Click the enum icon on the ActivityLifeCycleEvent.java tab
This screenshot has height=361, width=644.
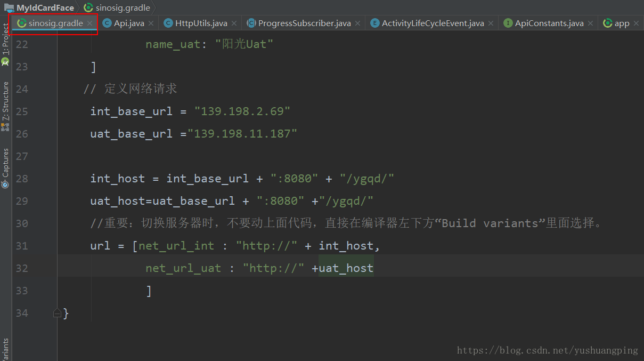click(x=374, y=23)
